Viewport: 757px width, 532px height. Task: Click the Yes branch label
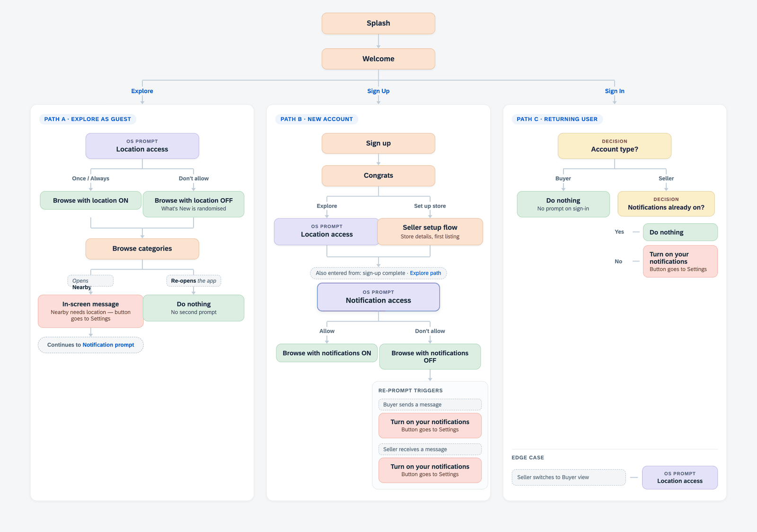pyautogui.click(x=619, y=232)
